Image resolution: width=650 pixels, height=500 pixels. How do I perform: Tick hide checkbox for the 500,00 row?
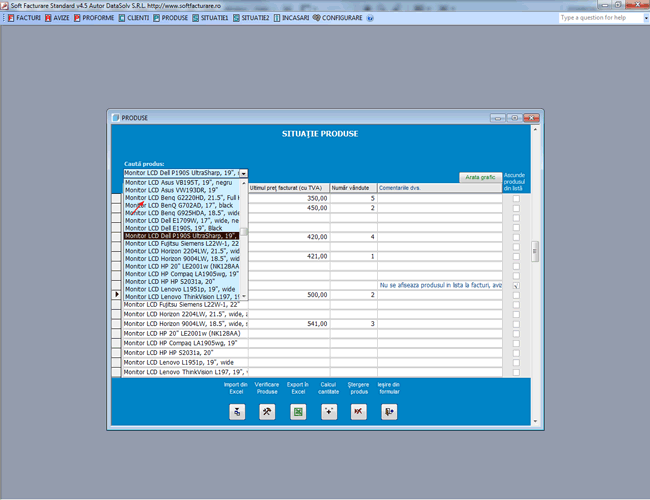[x=516, y=295]
